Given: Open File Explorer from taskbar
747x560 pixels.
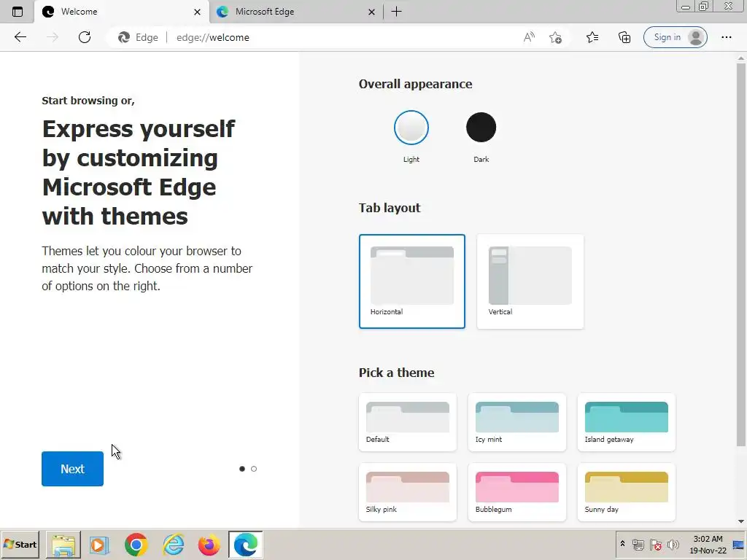Looking at the screenshot, I should click(x=63, y=545).
